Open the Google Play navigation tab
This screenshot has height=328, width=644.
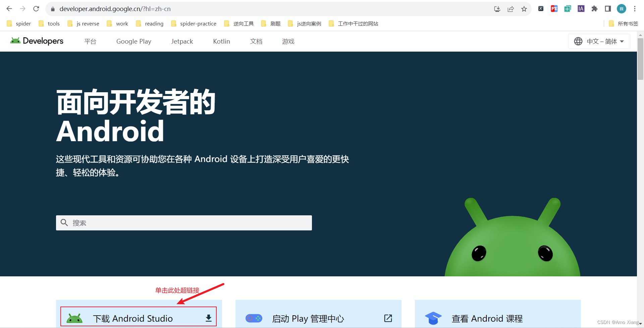134,41
